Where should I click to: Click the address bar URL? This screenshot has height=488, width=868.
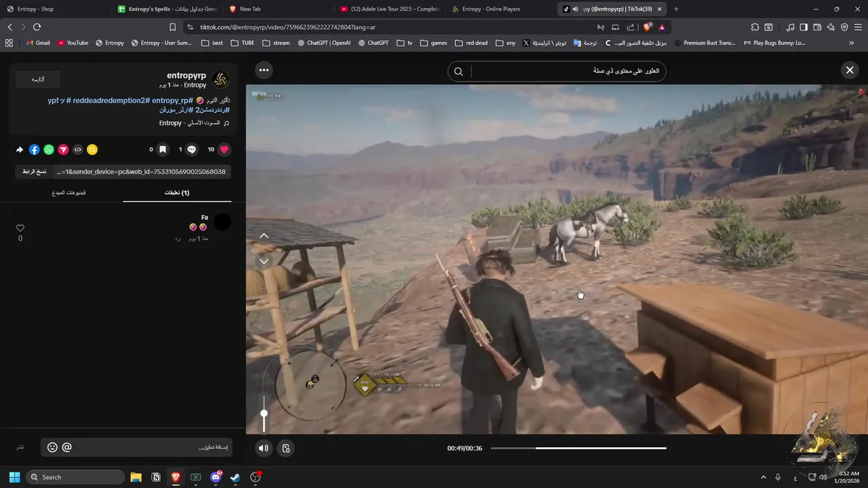tap(288, 27)
